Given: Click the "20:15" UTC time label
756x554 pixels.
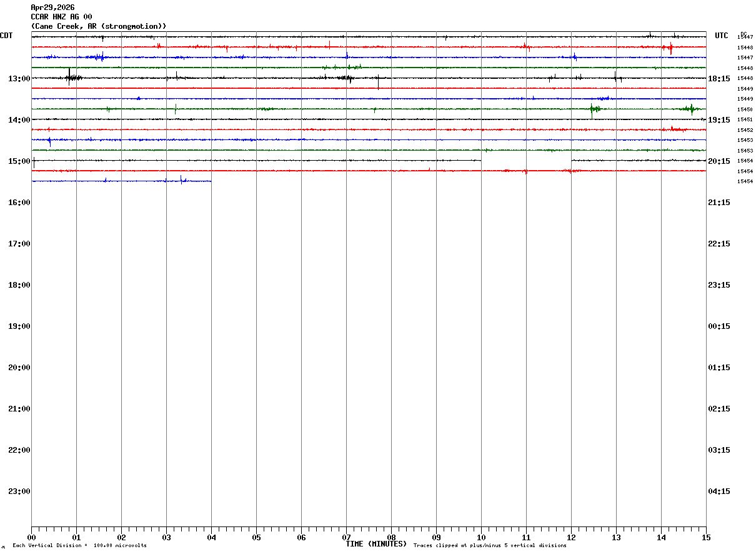Looking at the screenshot, I should click(719, 161).
